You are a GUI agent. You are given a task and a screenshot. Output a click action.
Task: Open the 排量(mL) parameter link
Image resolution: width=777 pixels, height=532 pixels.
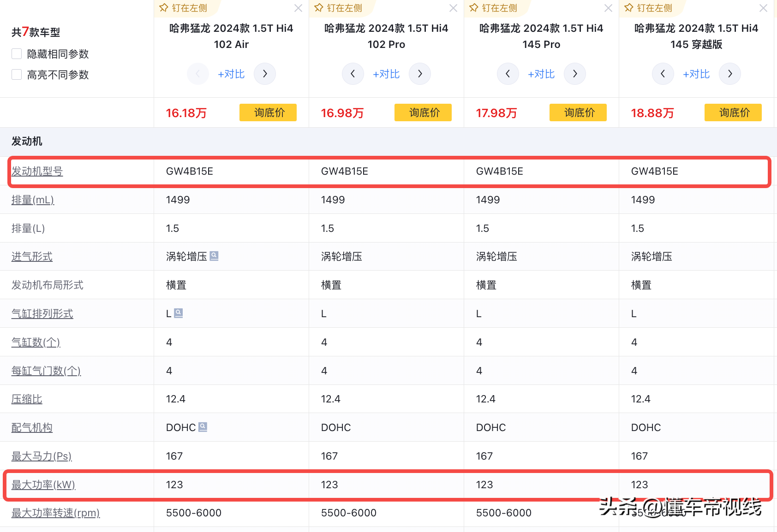point(33,200)
